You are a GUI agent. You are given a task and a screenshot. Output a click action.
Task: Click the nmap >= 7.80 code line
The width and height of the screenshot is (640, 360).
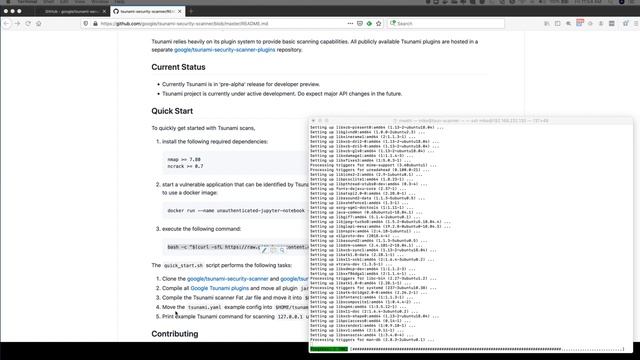(184, 160)
